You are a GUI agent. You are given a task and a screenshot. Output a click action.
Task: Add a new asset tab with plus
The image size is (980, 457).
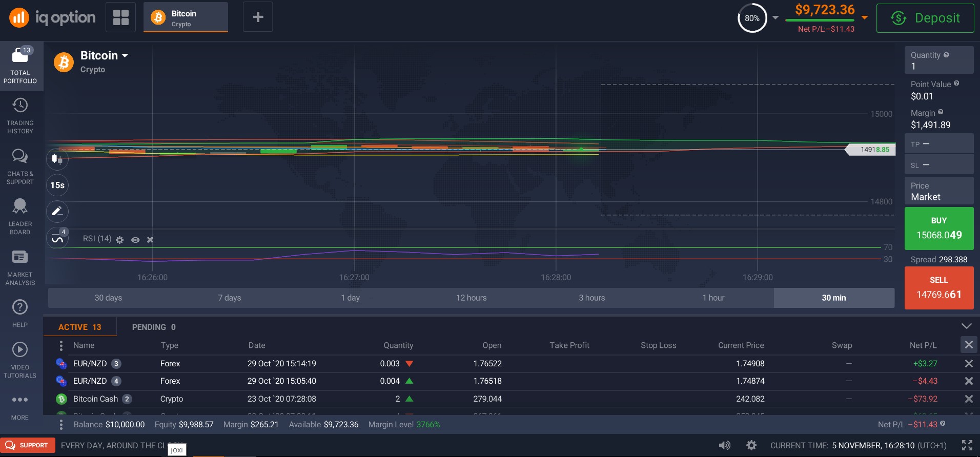point(258,17)
